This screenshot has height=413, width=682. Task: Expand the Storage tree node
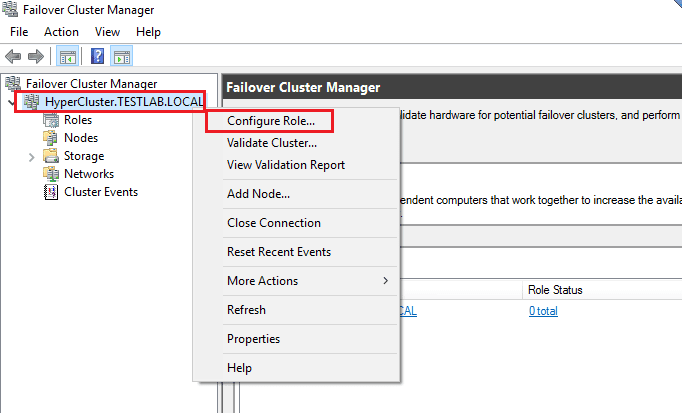coord(31,157)
